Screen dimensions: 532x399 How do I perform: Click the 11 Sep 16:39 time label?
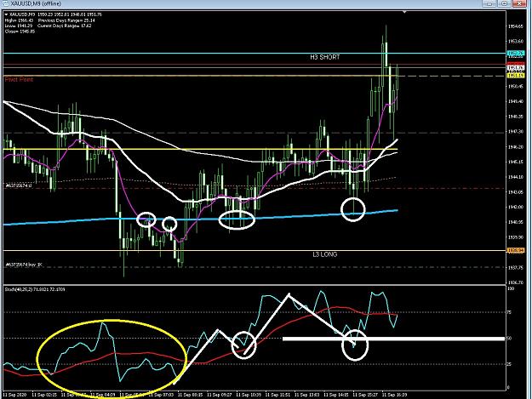394,395
